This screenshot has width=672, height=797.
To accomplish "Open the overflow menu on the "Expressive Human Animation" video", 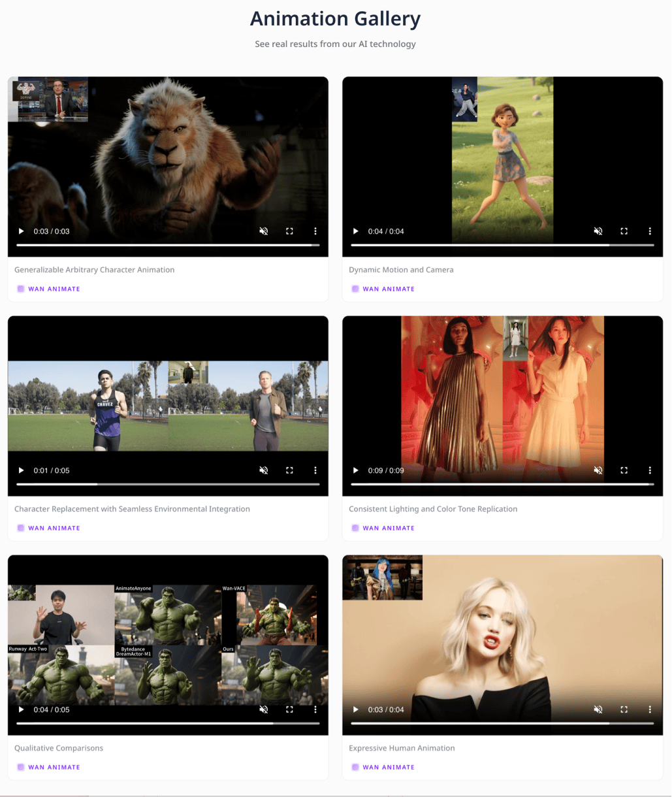I will coord(650,709).
